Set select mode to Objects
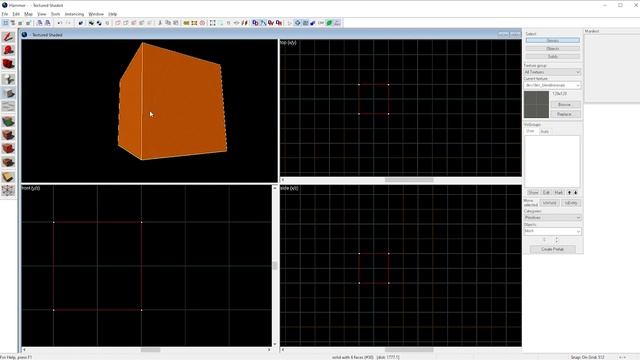This screenshot has width=640, height=360. click(x=553, y=49)
